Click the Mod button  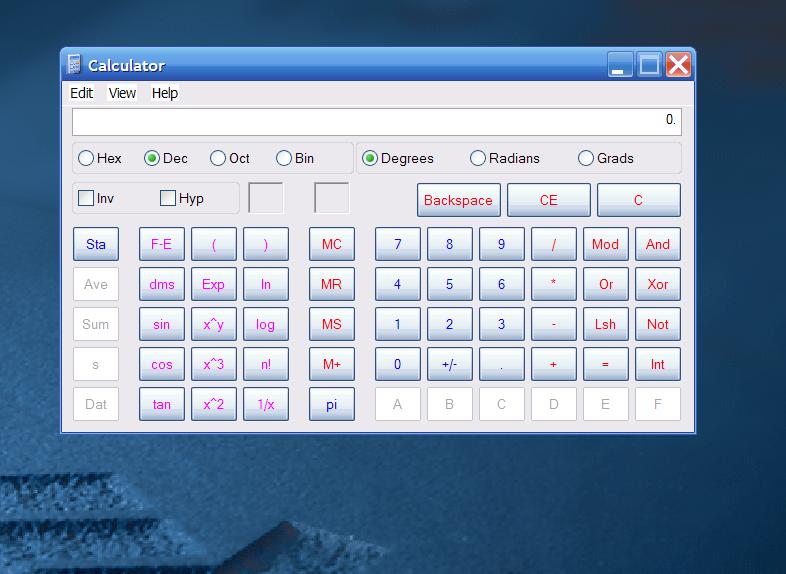coord(606,244)
